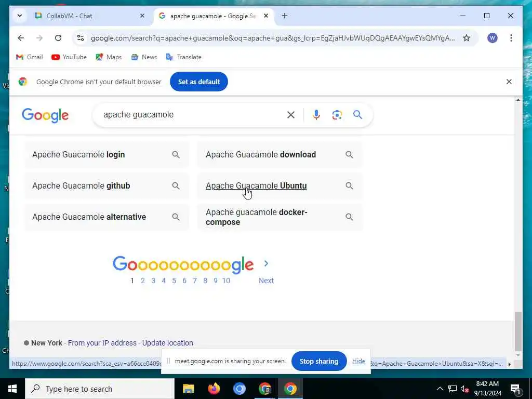Expand the tab search dropdown arrow
532x399 pixels.
point(20,16)
